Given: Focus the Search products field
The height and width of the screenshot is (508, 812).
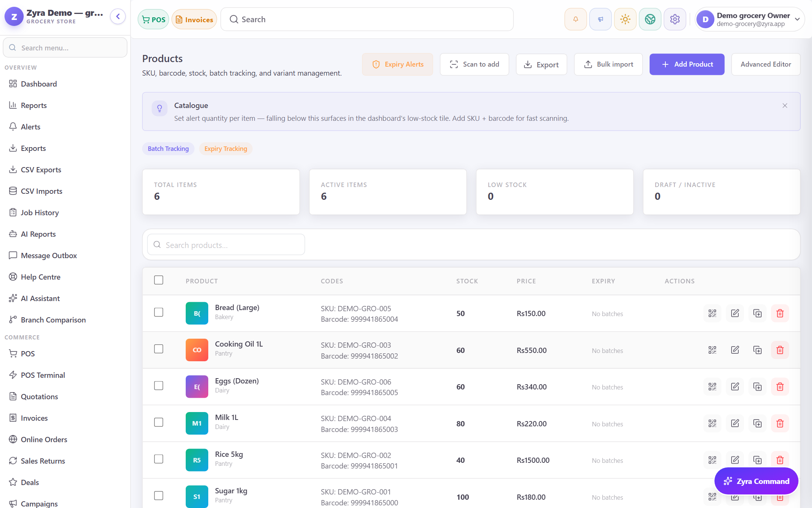Looking at the screenshot, I should (226, 245).
